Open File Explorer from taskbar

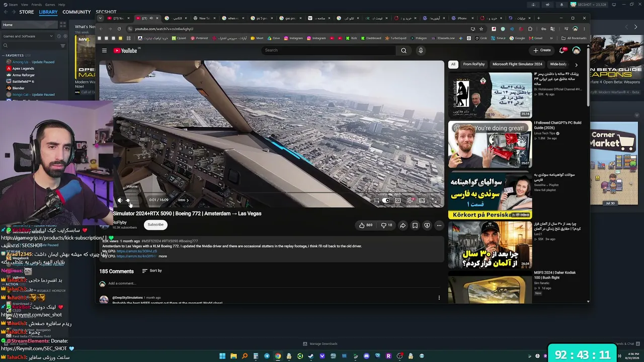(x=233, y=356)
